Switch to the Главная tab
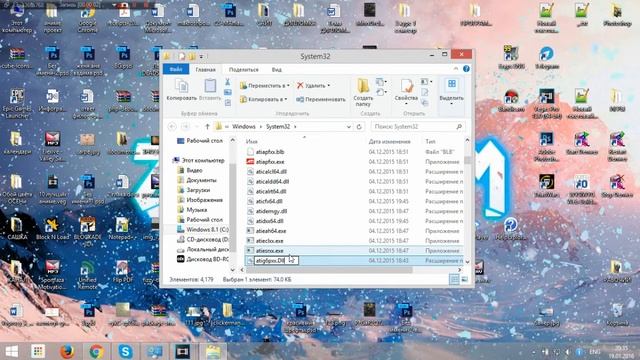This screenshot has width=640, height=360. click(x=205, y=70)
